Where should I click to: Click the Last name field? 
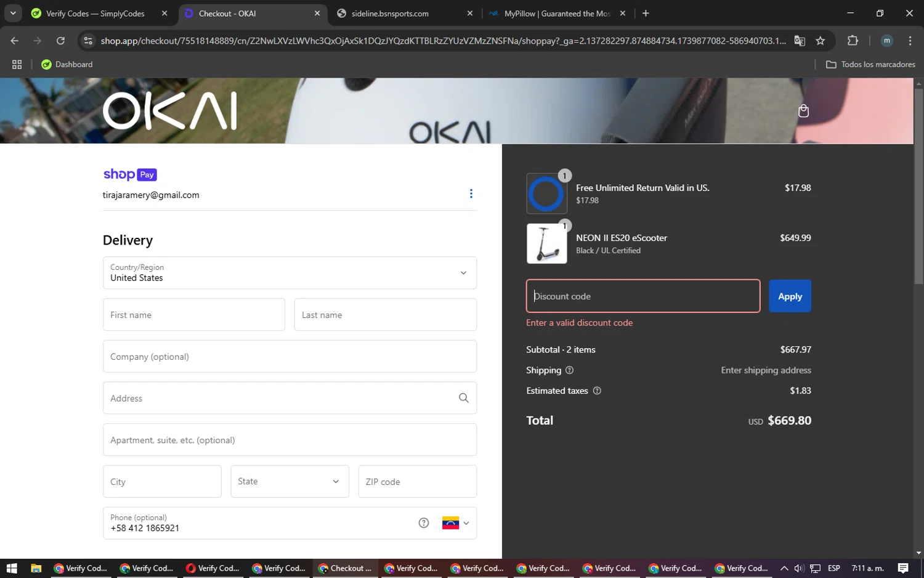pos(386,315)
